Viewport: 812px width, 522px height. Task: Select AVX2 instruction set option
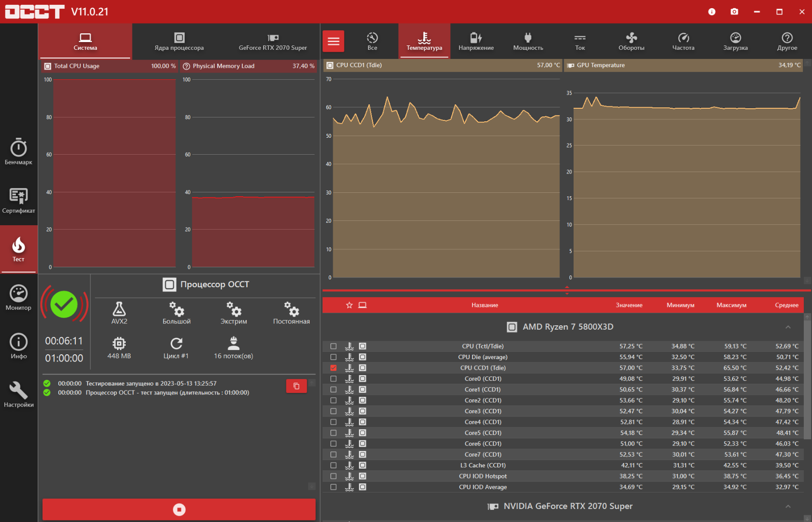(x=119, y=313)
